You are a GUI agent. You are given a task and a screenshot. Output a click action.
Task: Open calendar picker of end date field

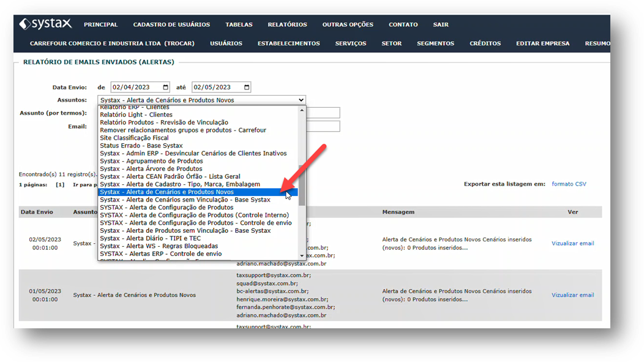coord(247,87)
